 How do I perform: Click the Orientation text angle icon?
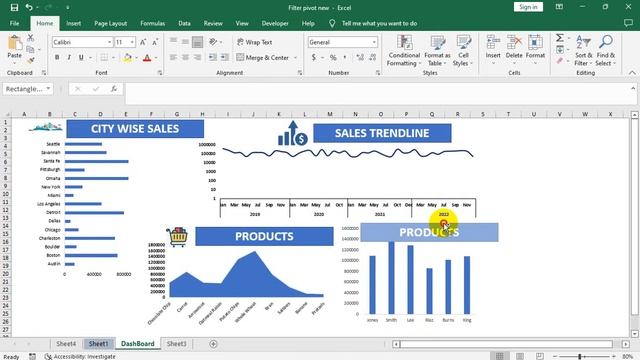213,42
